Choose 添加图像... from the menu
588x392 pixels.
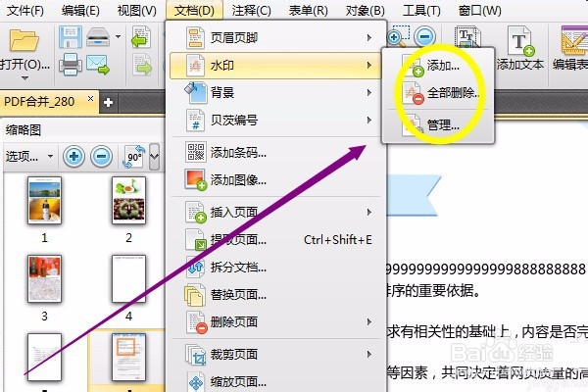tap(278, 180)
